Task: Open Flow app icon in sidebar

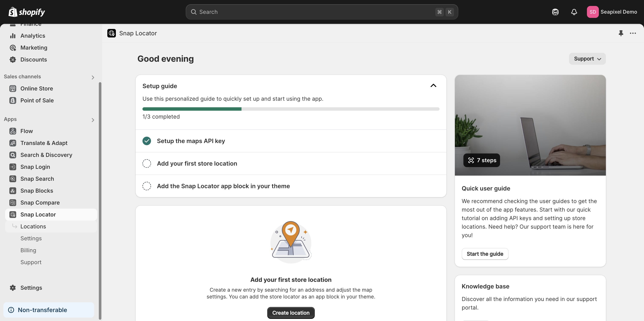Action: pos(13,131)
